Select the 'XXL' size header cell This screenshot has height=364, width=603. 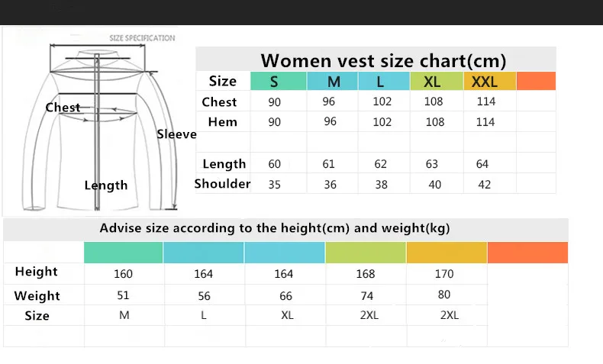(x=489, y=81)
